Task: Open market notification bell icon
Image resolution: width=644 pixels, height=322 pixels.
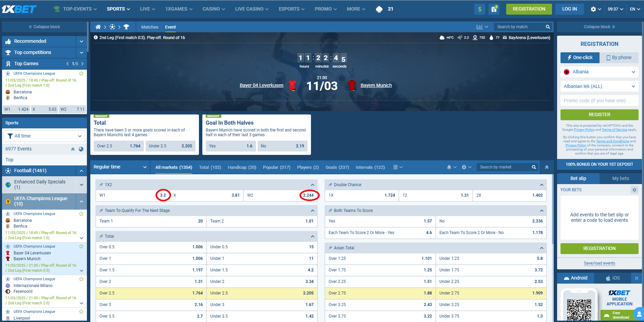Action: click(x=449, y=167)
